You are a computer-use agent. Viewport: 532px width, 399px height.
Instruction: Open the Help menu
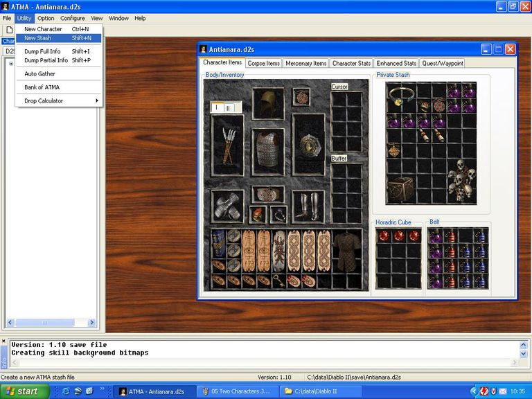point(140,18)
